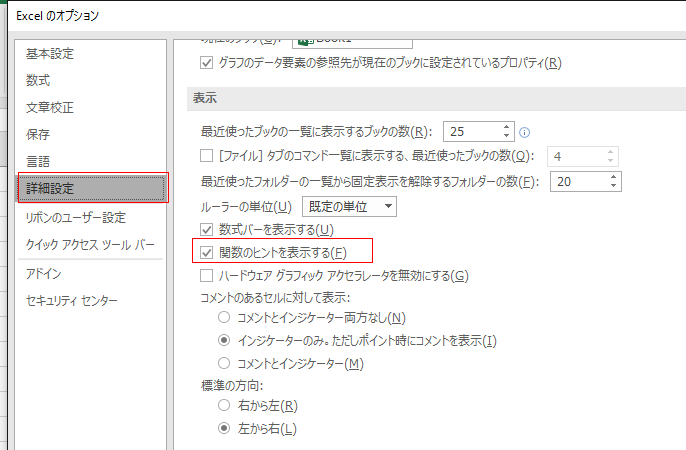Toggle グラフのデータ要素の参照先 checkbox

206,63
